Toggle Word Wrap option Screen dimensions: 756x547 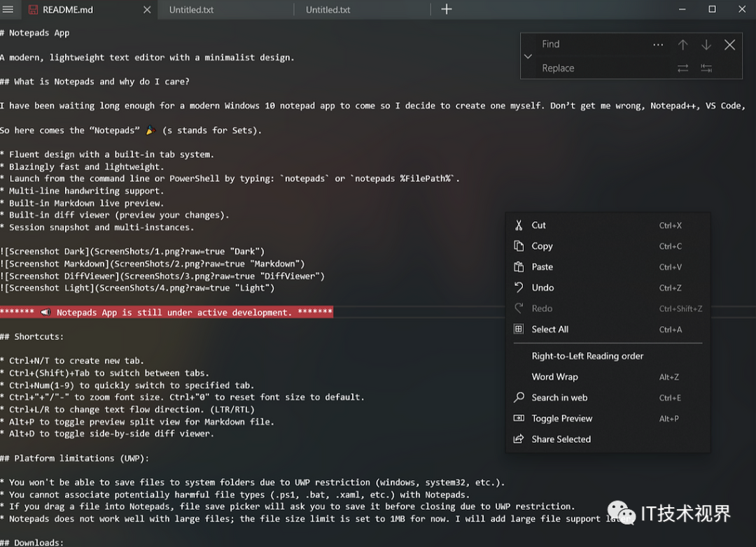click(608, 377)
